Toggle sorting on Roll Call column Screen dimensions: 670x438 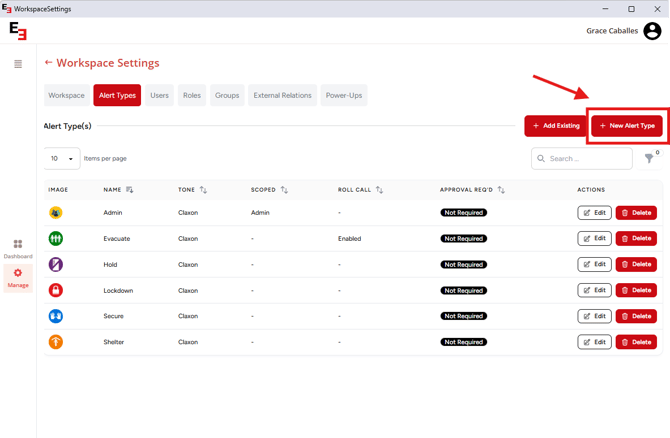point(379,190)
